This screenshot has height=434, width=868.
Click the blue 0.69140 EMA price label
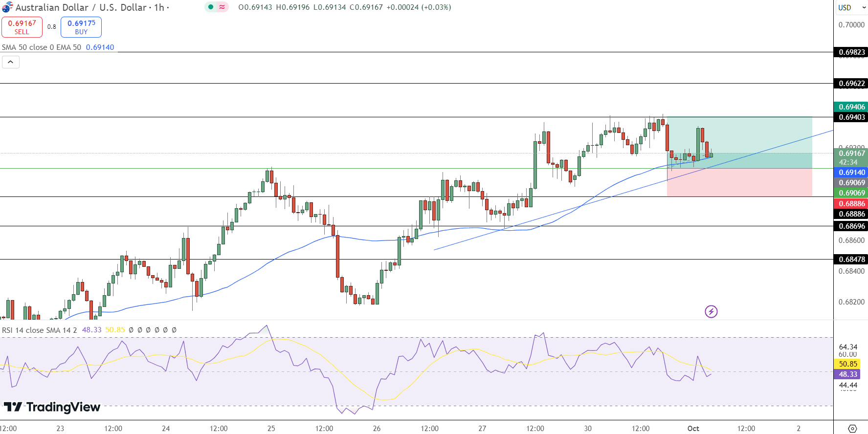tap(851, 172)
